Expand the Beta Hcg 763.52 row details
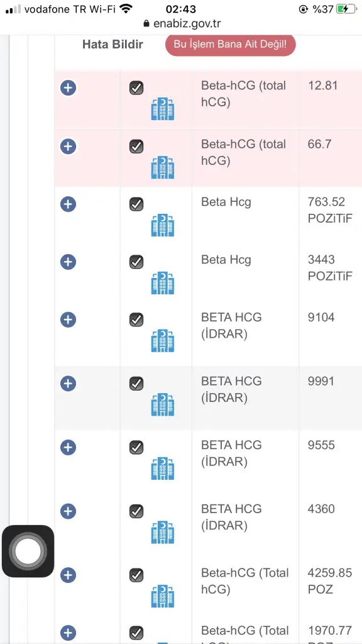This screenshot has height=644, width=362. (x=68, y=204)
